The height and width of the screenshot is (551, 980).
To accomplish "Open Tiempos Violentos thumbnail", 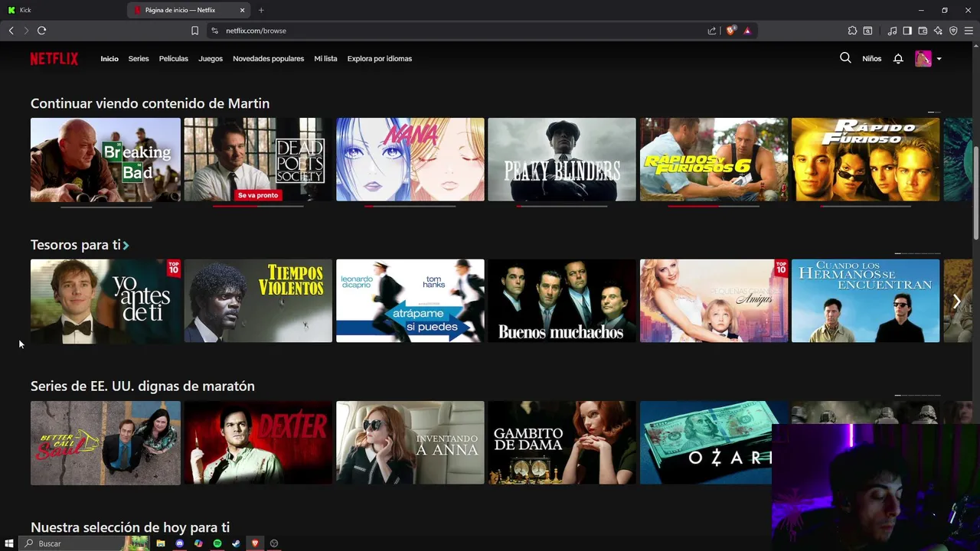I will [x=258, y=301].
